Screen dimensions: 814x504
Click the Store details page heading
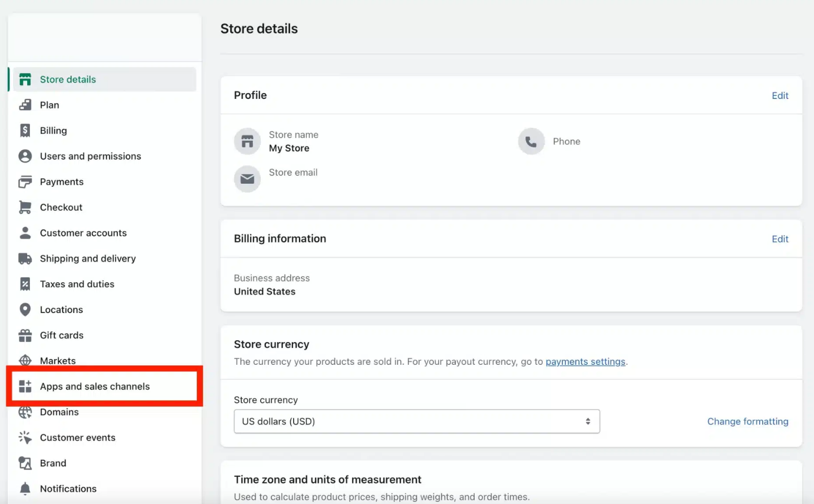[259, 29]
